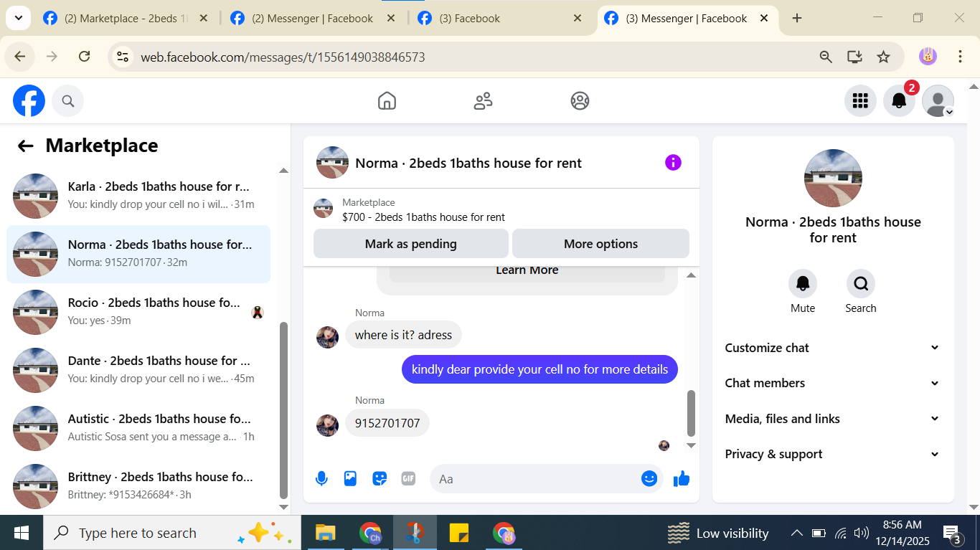
Task: Go back with the browser back arrow
Action: pos(20,57)
